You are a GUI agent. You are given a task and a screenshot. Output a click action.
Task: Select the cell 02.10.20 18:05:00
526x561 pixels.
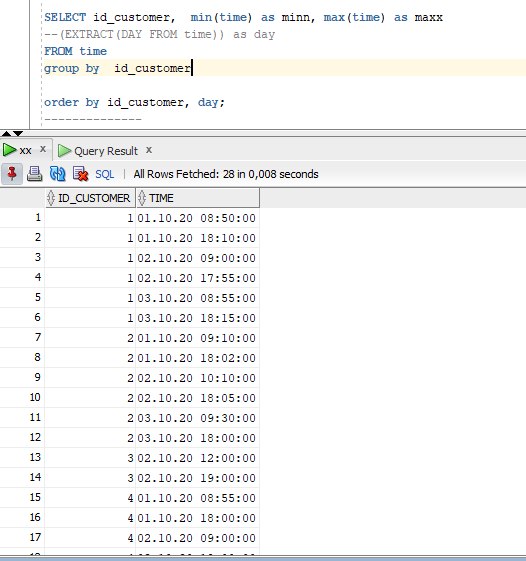click(x=197, y=398)
